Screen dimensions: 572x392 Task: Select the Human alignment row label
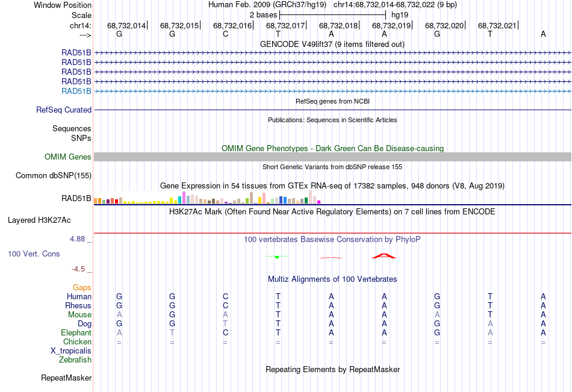[79, 297]
